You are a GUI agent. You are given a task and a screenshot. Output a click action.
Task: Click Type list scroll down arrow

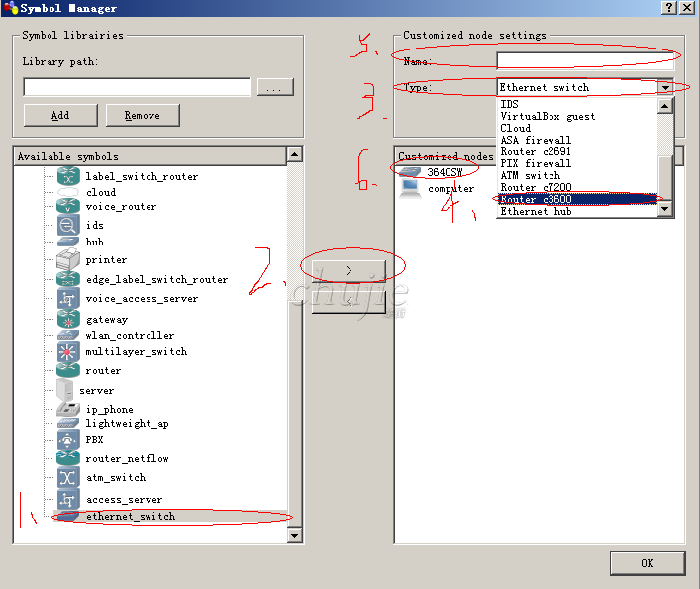coord(665,209)
